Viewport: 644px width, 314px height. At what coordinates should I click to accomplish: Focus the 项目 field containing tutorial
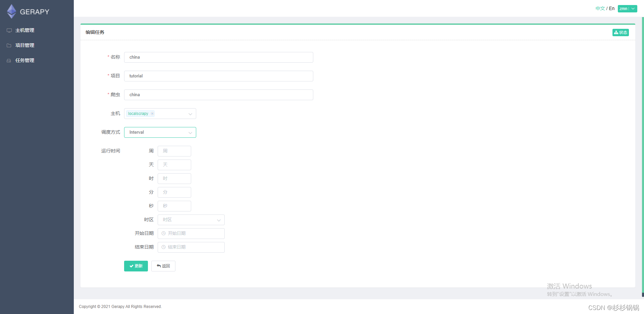click(x=219, y=76)
